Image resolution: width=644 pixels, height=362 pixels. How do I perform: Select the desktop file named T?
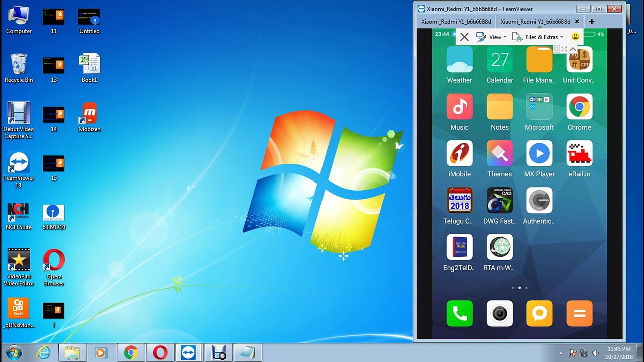[x=54, y=314]
